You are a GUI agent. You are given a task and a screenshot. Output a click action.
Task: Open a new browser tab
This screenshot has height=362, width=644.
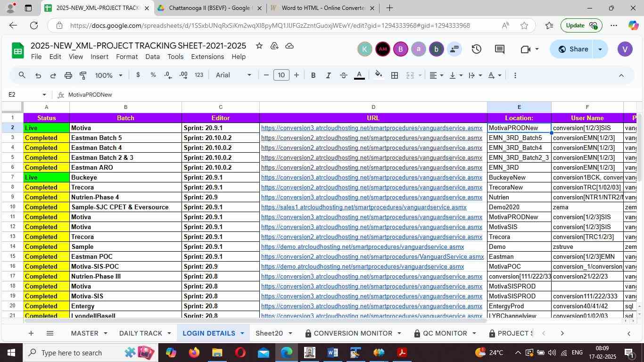coord(389,8)
